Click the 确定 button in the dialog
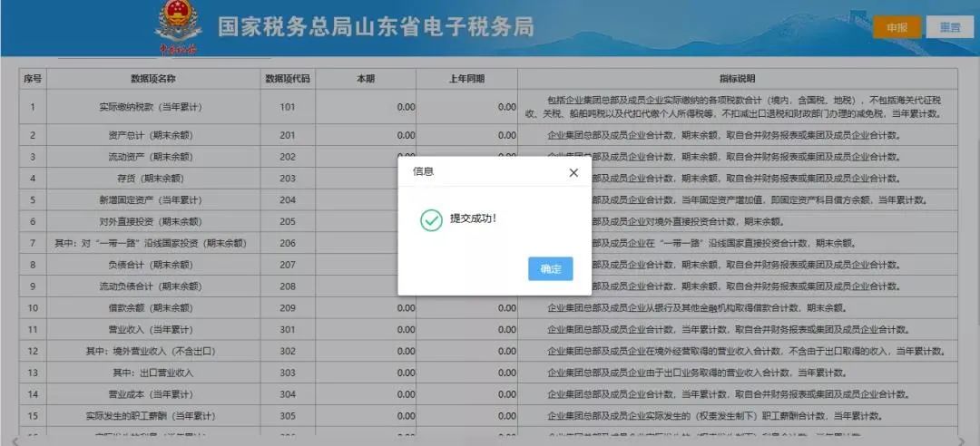 (x=550, y=268)
